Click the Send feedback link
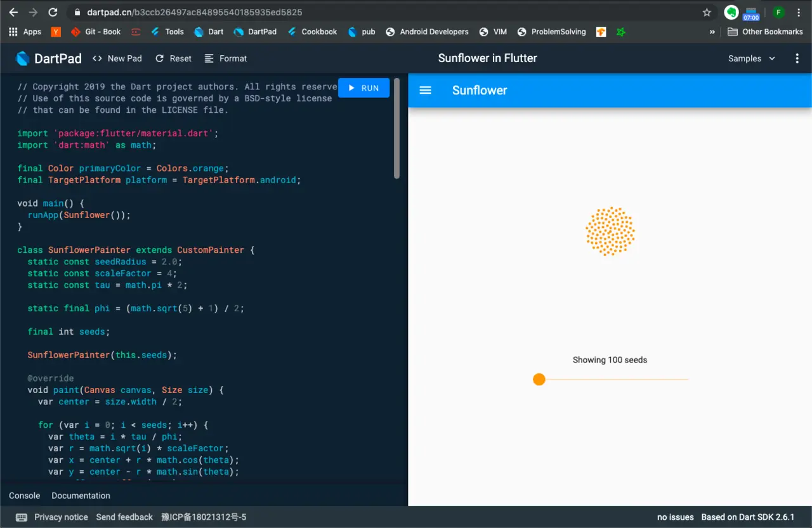This screenshot has width=812, height=528. coord(124,517)
